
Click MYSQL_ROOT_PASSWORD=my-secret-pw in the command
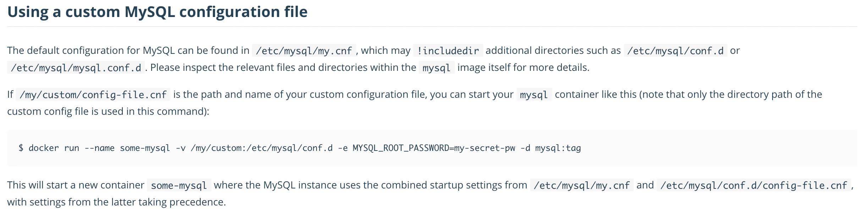coord(434,148)
